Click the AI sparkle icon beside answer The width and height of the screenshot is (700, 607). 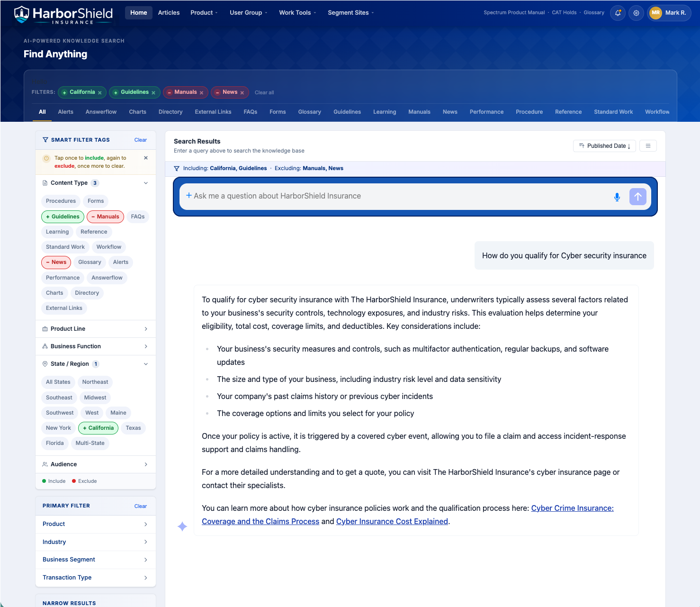click(x=182, y=526)
